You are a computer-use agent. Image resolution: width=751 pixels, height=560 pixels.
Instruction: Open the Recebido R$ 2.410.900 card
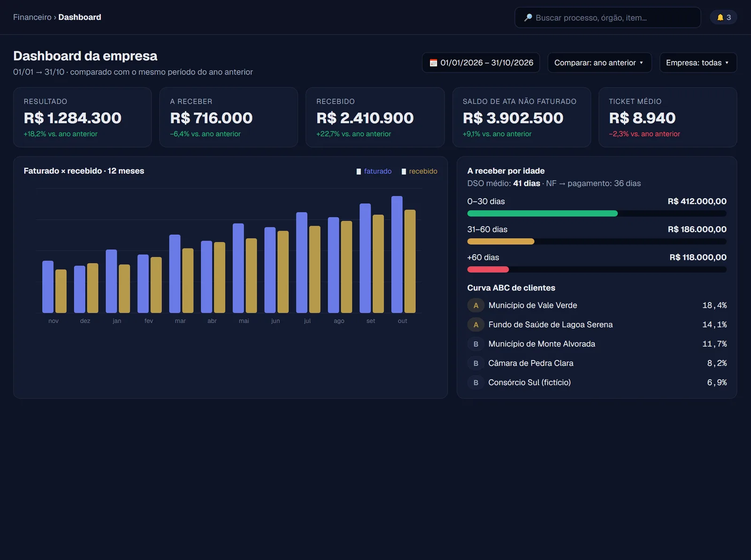tap(375, 117)
